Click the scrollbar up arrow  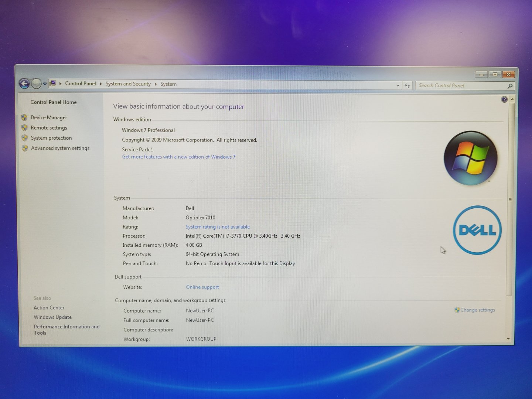pos(512,99)
